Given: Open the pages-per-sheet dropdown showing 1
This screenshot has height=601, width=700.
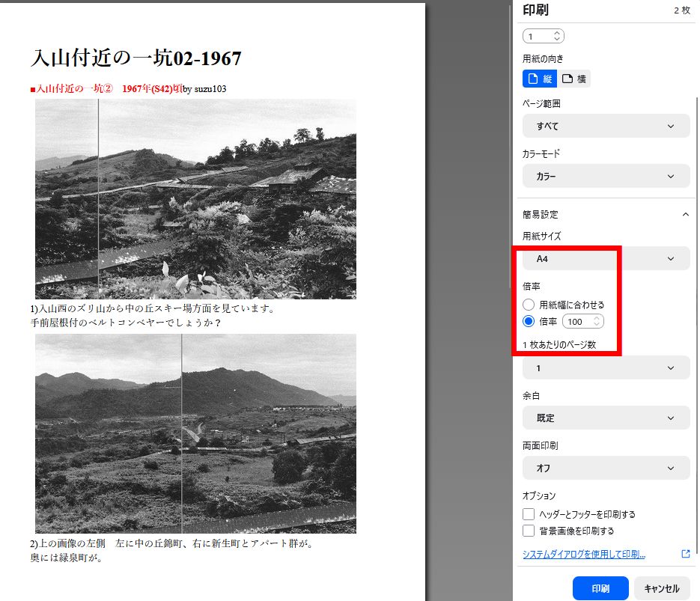Looking at the screenshot, I should tap(606, 368).
